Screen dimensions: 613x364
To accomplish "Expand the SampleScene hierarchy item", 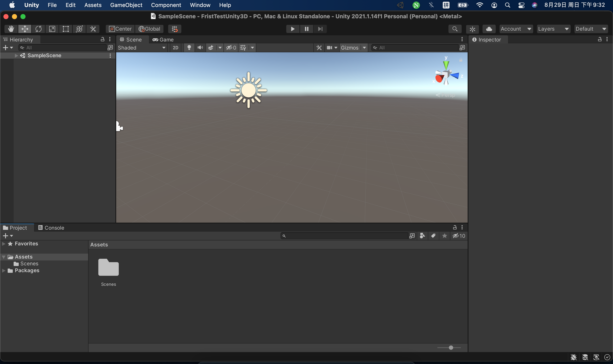I will (x=16, y=55).
